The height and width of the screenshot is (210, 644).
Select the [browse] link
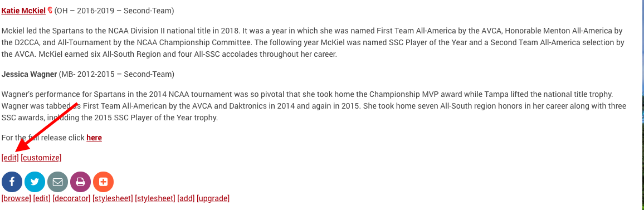(16, 198)
